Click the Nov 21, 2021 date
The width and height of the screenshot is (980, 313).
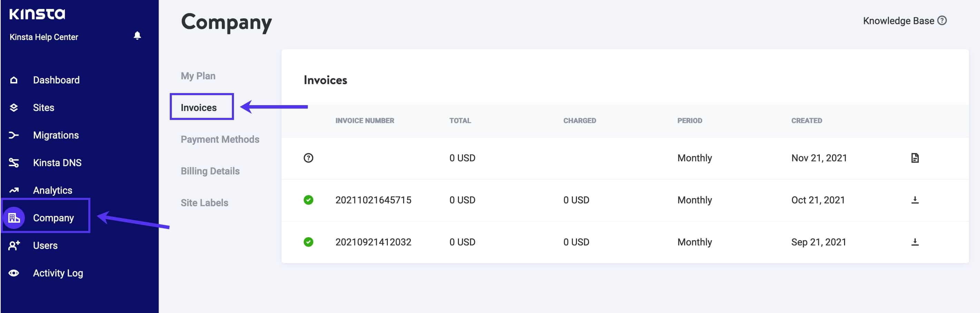pyautogui.click(x=819, y=158)
